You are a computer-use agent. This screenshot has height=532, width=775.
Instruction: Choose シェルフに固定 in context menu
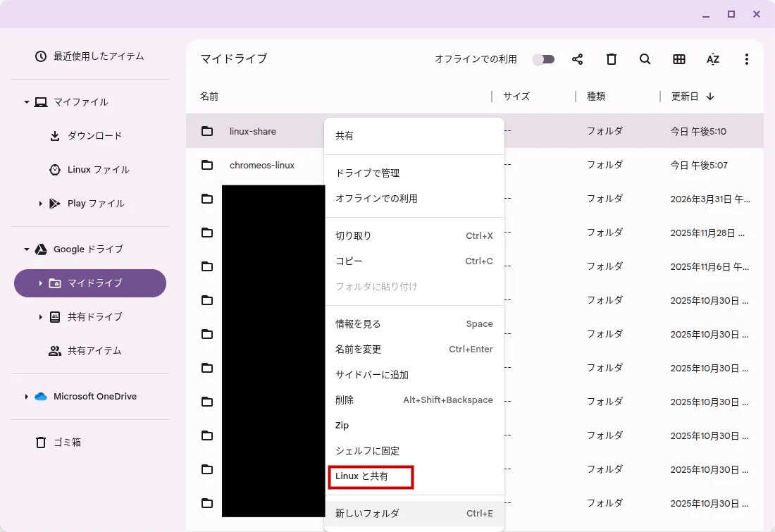point(414,452)
